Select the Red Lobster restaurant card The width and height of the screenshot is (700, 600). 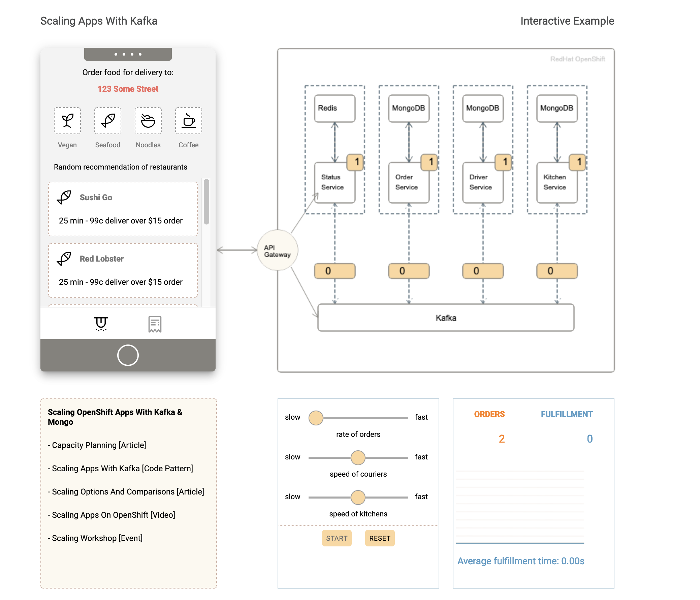pyautogui.click(x=123, y=270)
